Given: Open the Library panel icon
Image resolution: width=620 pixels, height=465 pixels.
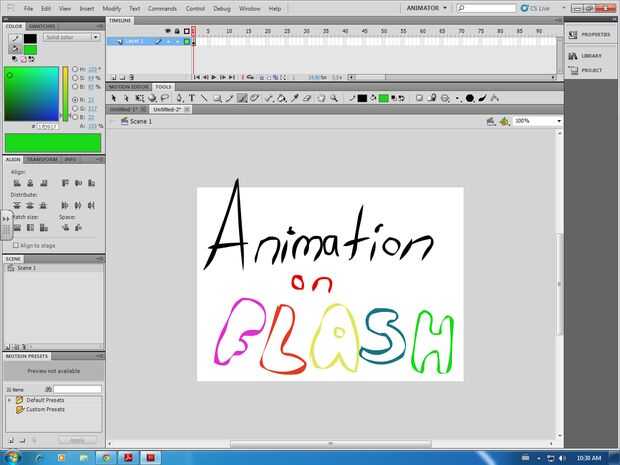Looking at the screenshot, I should (x=573, y=56).
